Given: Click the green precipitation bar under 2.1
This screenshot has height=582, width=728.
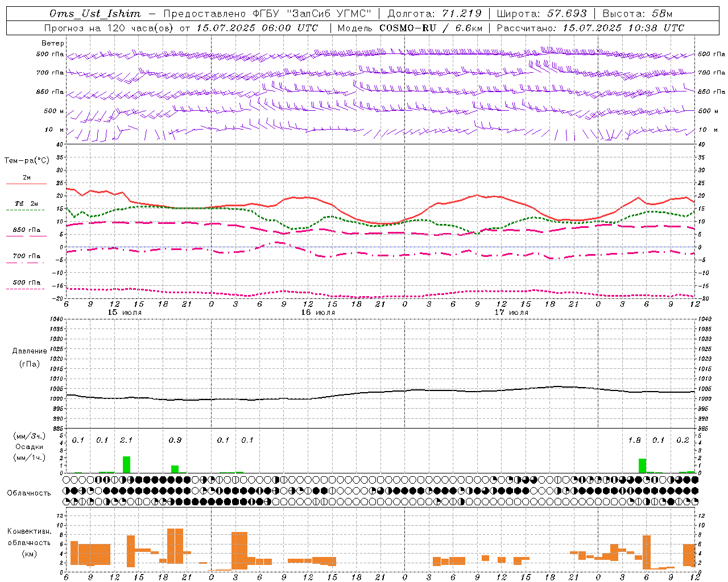Looking at the screenshot, I should [x=126, y=464].
